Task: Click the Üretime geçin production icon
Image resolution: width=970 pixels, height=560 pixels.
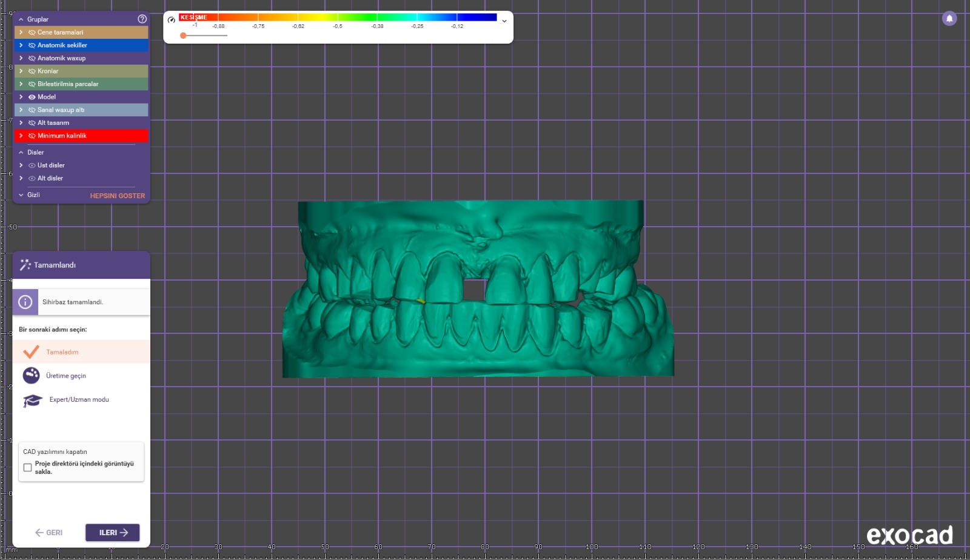Action: (x=31, y=376)
